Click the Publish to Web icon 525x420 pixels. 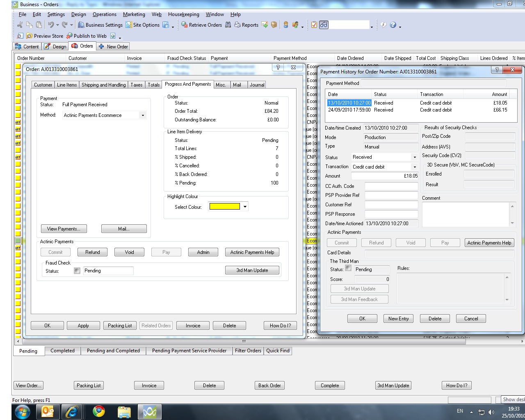(x=70, y=36)
